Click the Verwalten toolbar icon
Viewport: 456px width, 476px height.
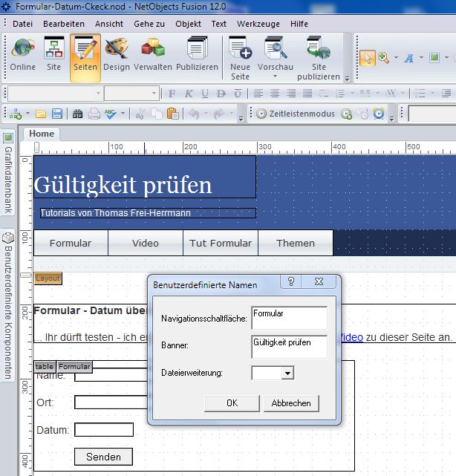pyautogui.click(x=153, y=56)
